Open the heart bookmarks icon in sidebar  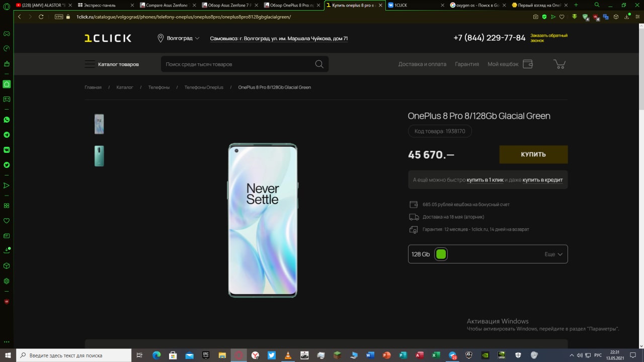coord(7,221)
